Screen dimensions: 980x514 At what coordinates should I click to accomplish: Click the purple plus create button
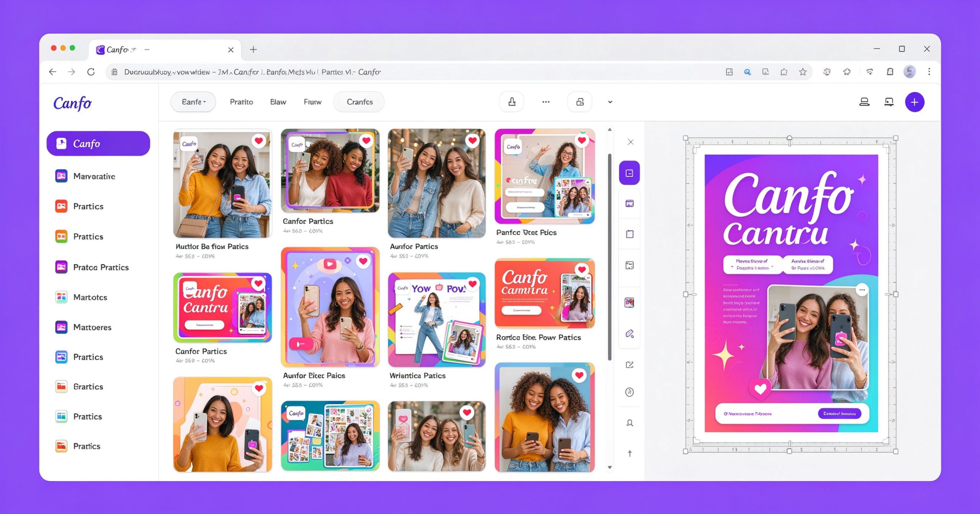[914, 102]
